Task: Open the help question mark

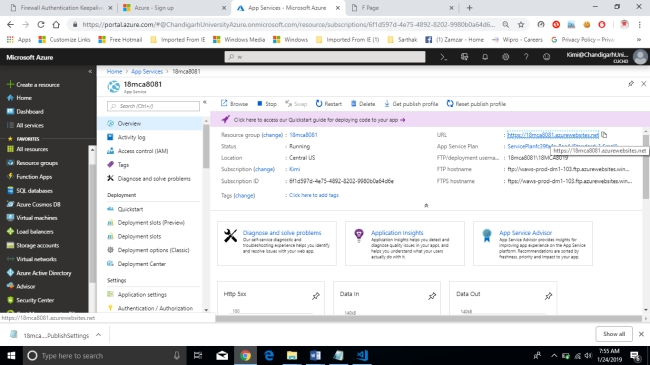Action: coord(526,57)
